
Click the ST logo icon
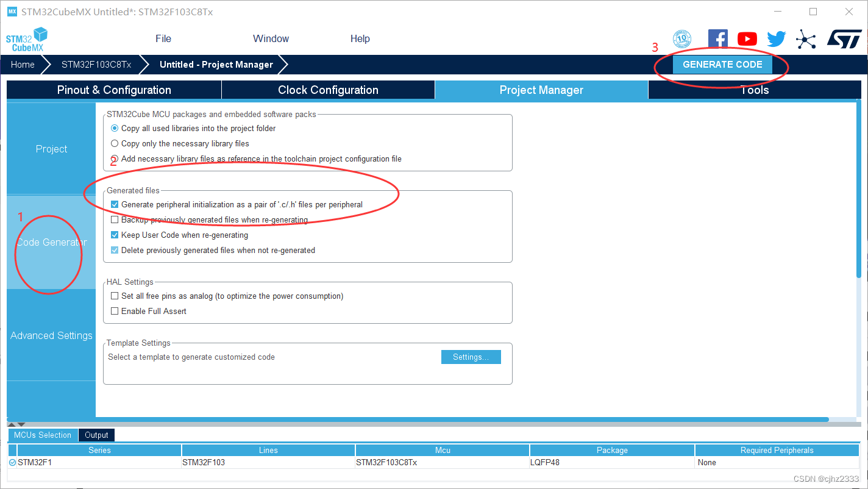844,39
